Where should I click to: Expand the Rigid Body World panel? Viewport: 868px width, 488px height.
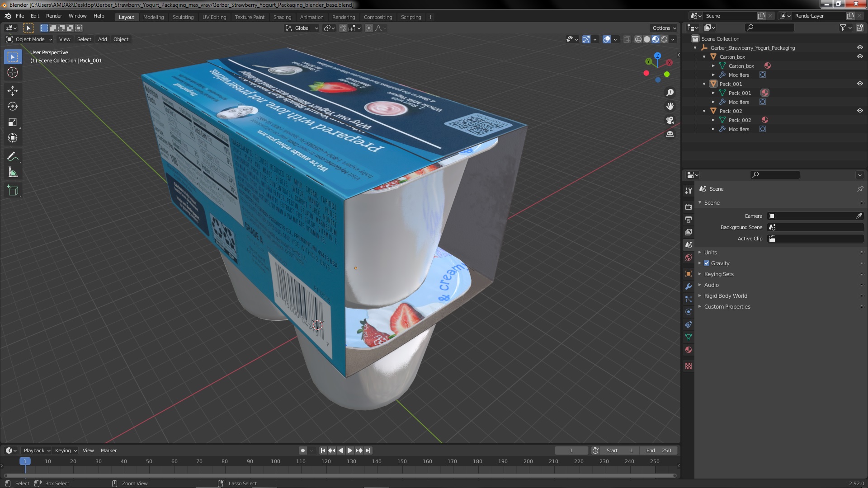(726, 296)
